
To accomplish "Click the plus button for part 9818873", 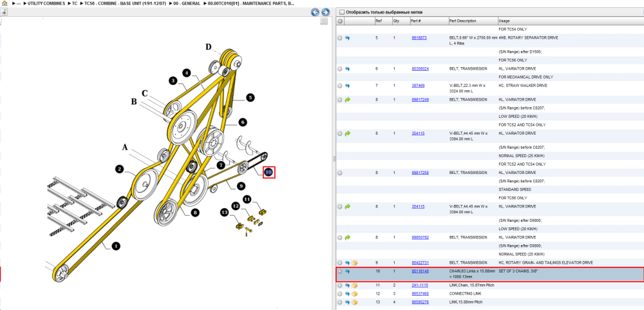I will (340, 38).
